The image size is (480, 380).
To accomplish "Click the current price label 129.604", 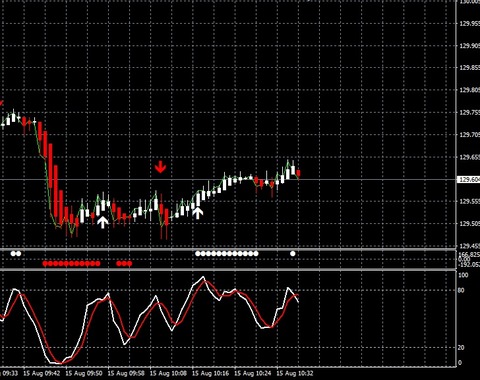I will click(469, 180).
